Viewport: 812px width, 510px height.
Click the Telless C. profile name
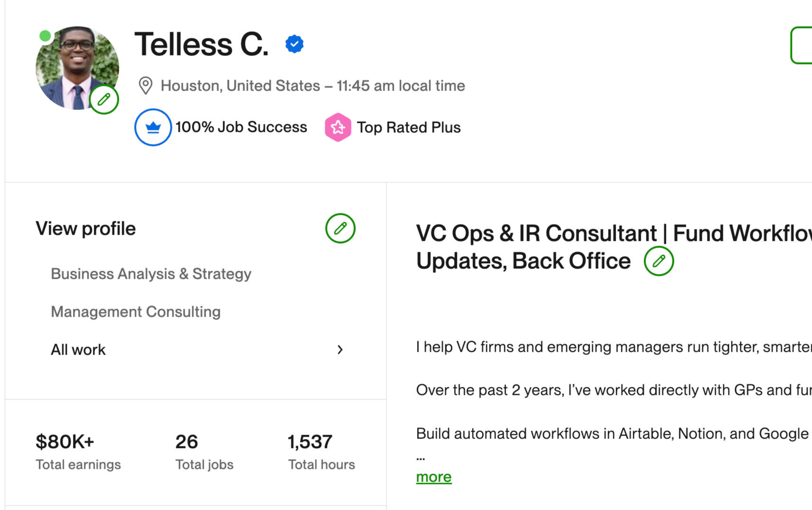pos(201,45)
